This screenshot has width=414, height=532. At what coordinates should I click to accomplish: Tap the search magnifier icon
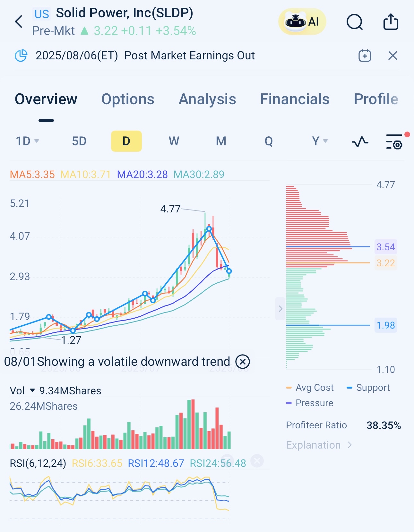[x=354, y=22]
